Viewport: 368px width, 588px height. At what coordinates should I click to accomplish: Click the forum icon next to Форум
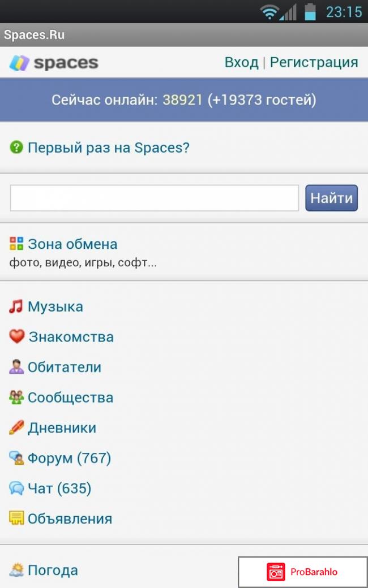click(15, 459)
